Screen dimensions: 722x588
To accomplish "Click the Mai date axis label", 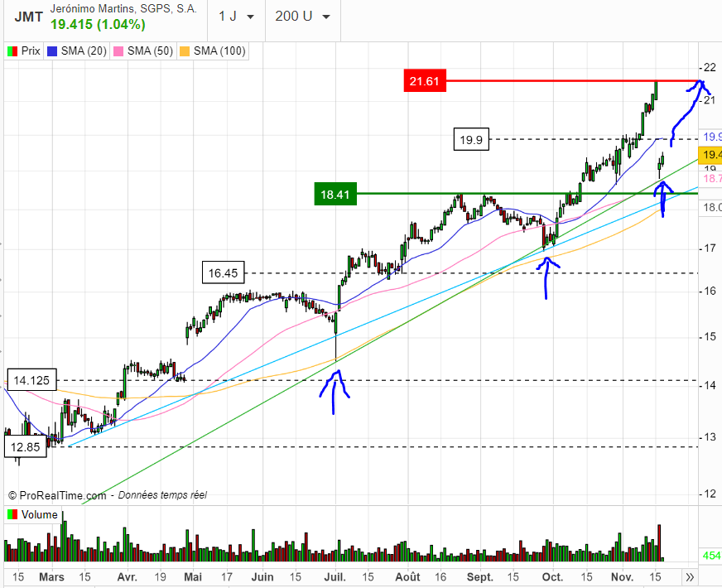I will point(193,577).
